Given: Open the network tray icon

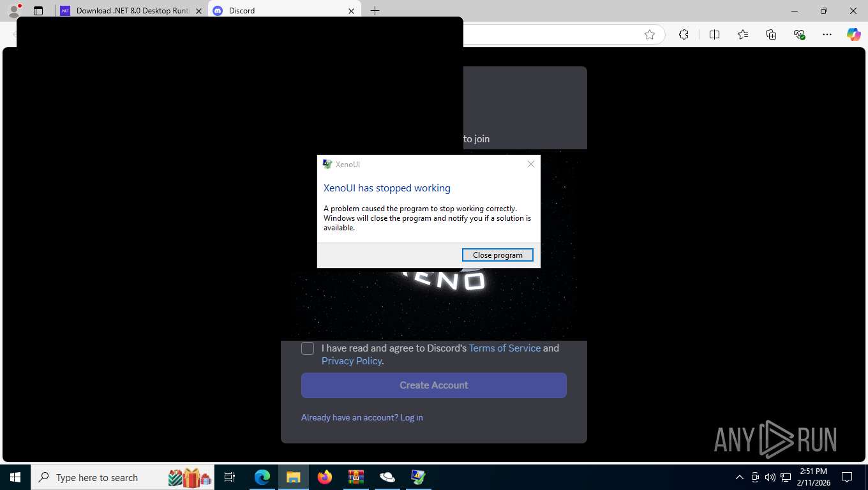Looking at the screenshot, I should [x=786, y=477].
